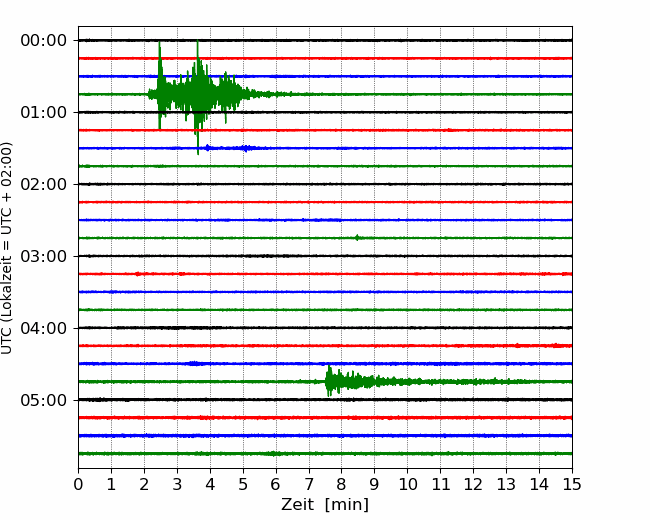The height and width of the screenshot is (520, 650).
Task: Click the 05:00 time label
Action: pos(44,400)
